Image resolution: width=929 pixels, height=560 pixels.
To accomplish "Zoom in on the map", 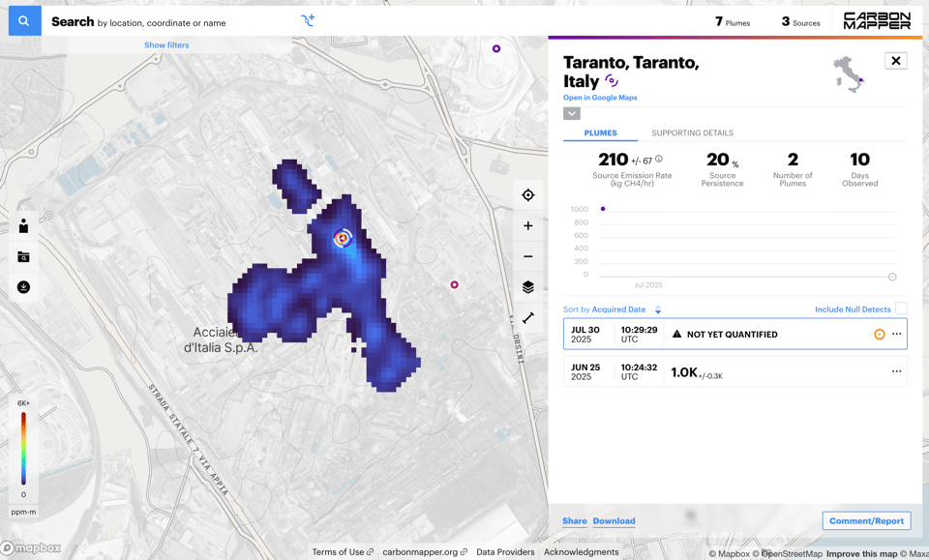I will coord(527,226).
